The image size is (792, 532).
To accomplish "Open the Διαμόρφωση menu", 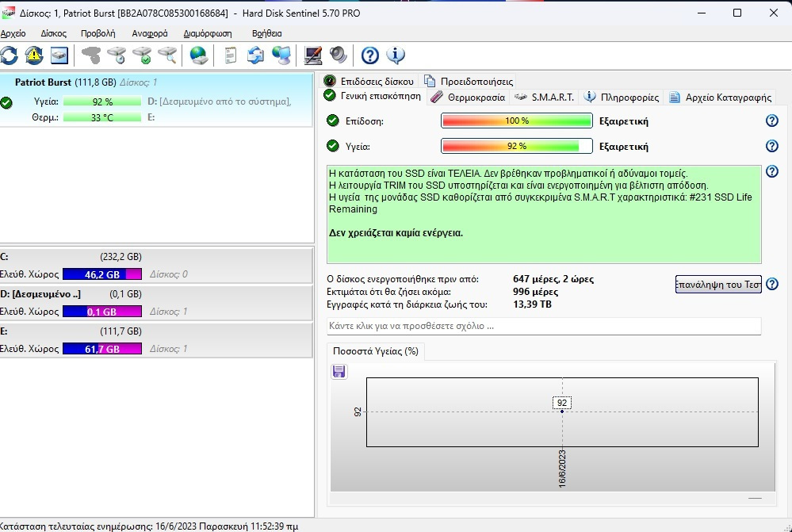I will 208,33.
